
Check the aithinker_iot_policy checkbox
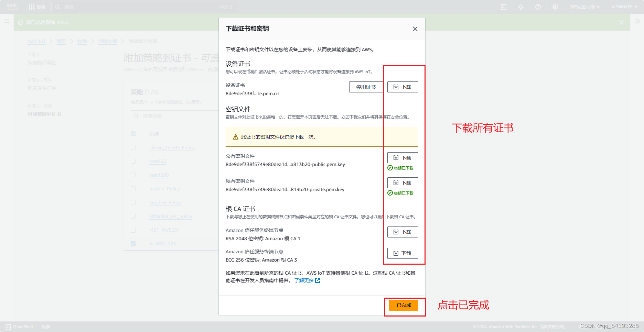click(133, 216)
